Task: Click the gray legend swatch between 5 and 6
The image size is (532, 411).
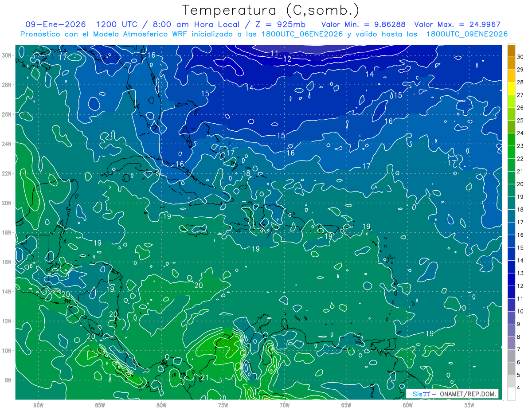Action: (512, 368)
